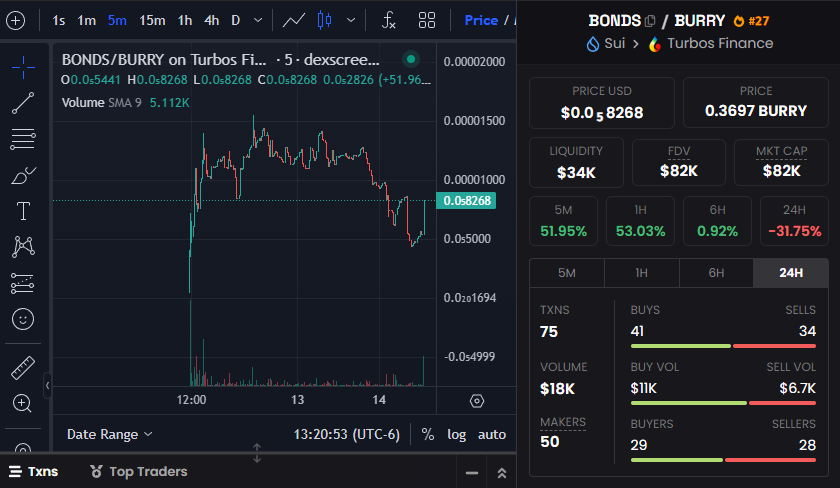
Task: Open the emoji icons tool
Action: [x=23, y=319]
